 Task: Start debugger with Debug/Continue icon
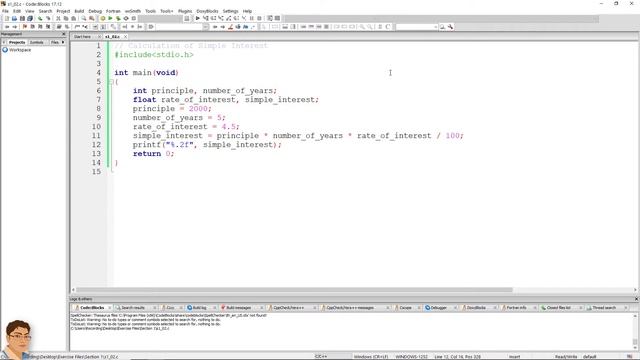[x=198, y=18]
